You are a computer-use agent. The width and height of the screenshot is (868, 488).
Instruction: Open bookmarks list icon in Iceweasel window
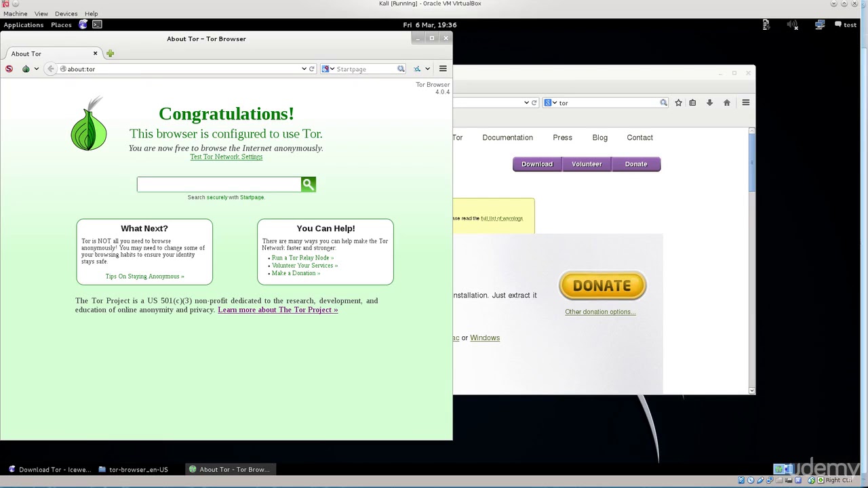(x=692, y=102)
